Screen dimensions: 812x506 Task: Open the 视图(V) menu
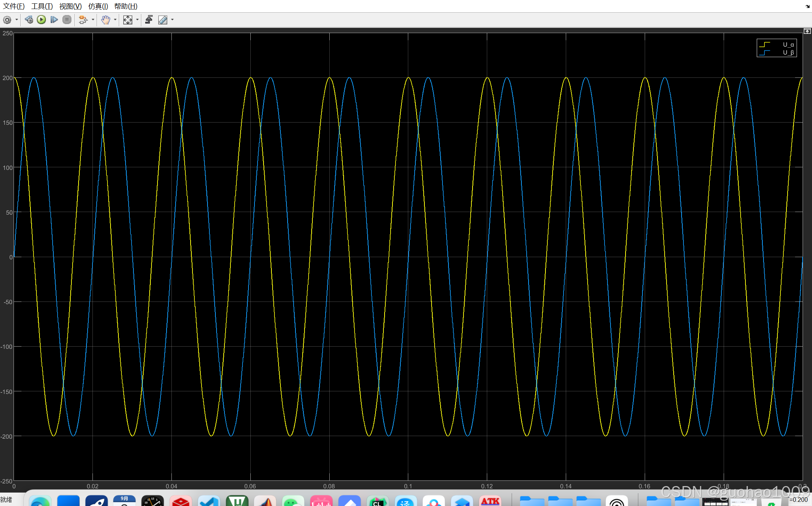tap(70, 6)
